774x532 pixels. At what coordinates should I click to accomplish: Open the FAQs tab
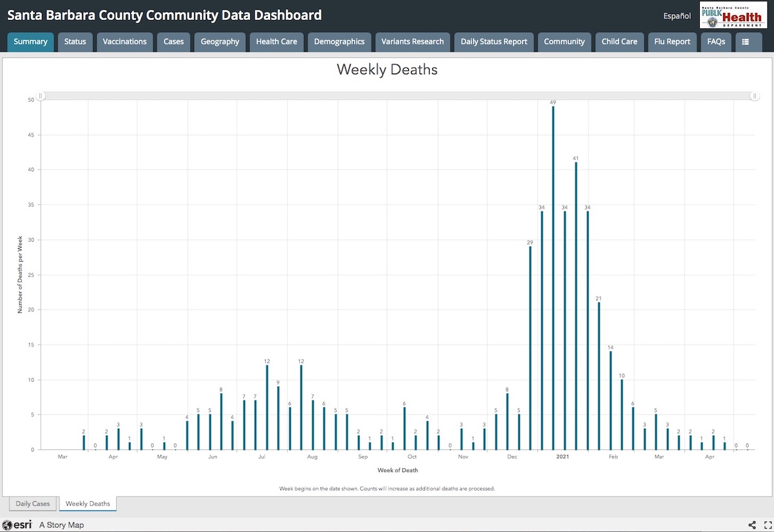(716, 42)
